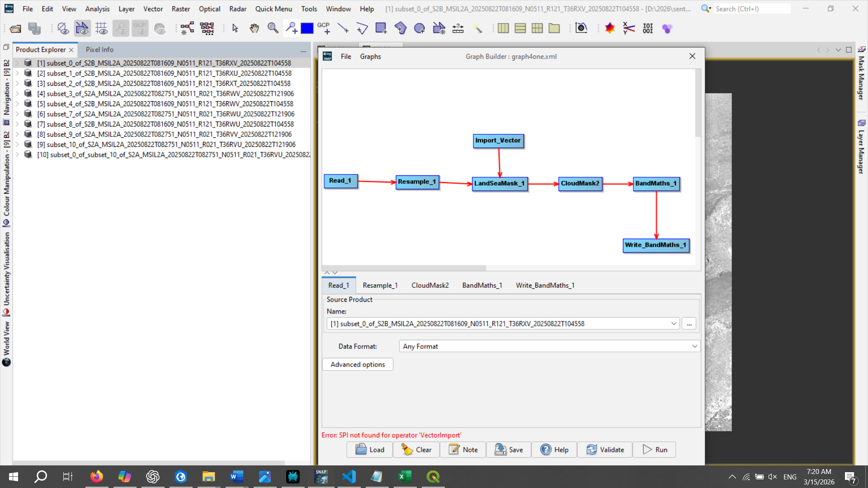868x488 pixels.
Task: Select the Panning hand tool
Action: click(254, 28)
